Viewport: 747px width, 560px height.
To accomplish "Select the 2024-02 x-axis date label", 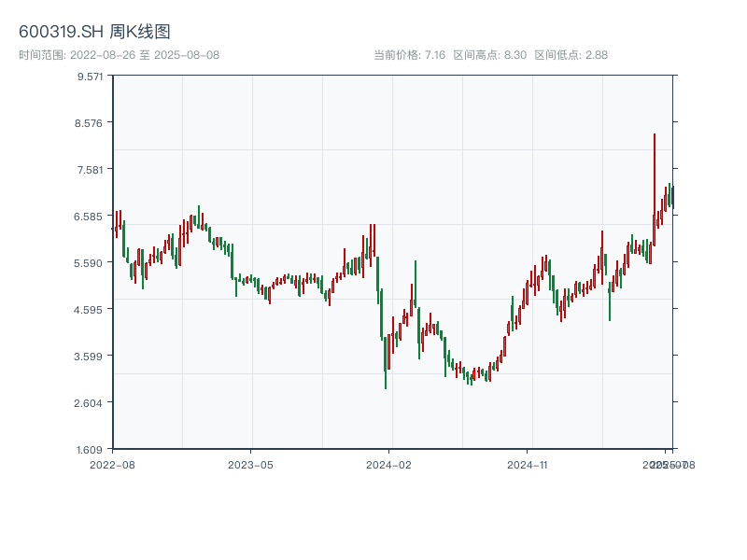I will 389,464.
